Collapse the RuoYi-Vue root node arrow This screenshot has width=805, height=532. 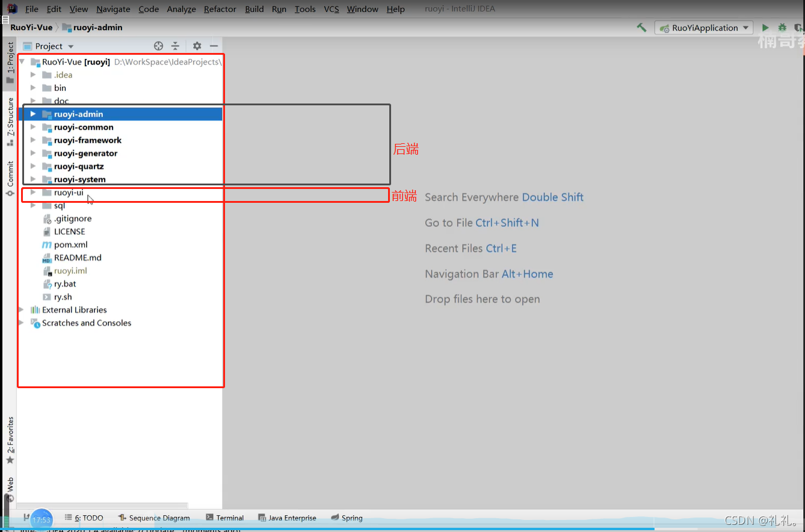point(22,61)
